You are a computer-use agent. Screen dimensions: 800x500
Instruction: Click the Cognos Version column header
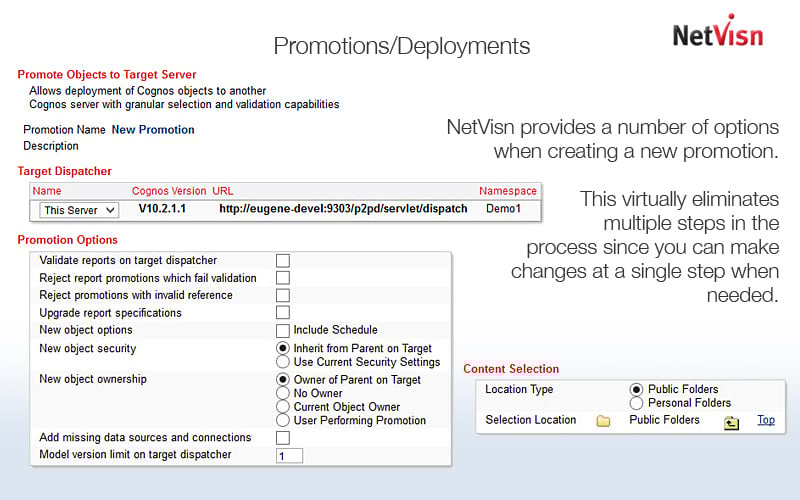(169, 191)
